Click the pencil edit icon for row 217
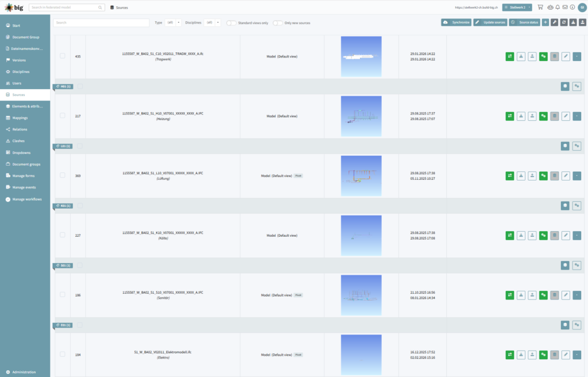This screenshot has width=588, height=377. 566,116
